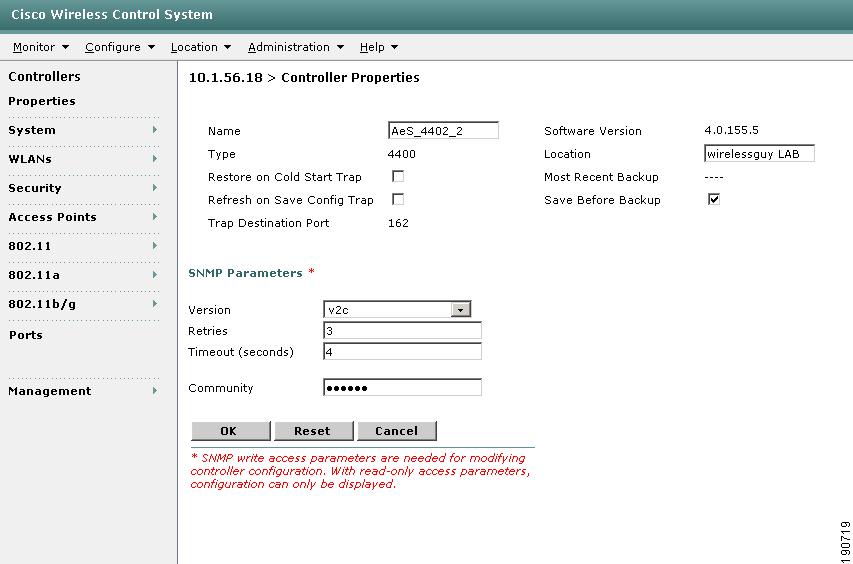Image resolution: width=853 pixels, height=564 pixels.
Task: Click the Software Version value 4.0.155.5
Action: 731,130
